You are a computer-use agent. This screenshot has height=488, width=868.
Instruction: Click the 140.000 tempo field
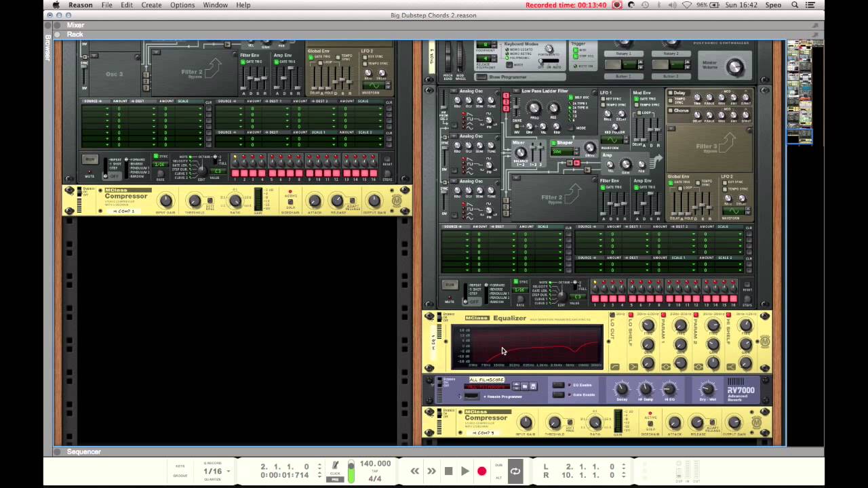(375, 464)
